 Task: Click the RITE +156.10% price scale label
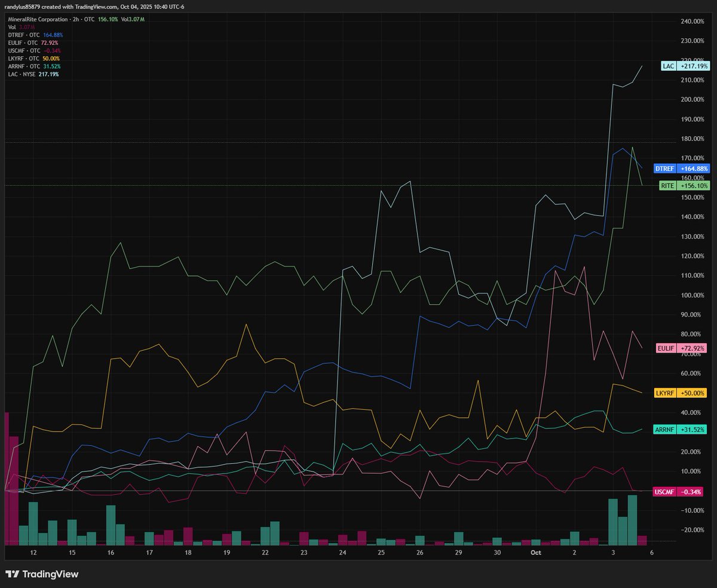tap(684, 186)
